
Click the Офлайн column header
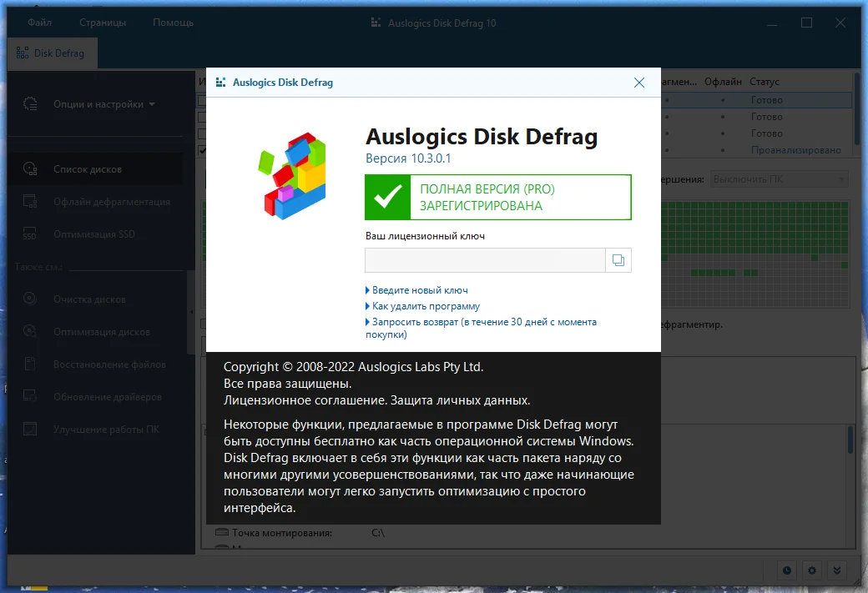point(723,82)
